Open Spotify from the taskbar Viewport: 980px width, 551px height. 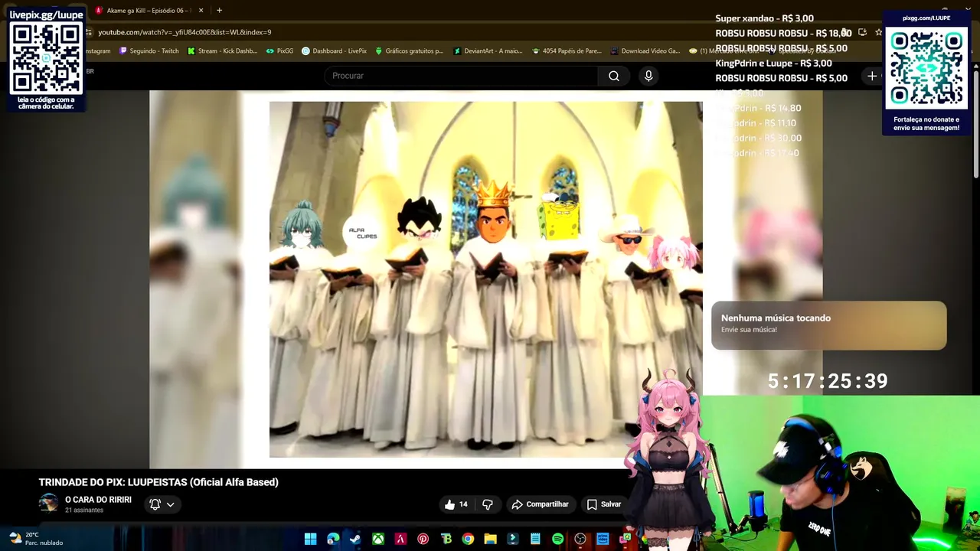tap(557, 539)
